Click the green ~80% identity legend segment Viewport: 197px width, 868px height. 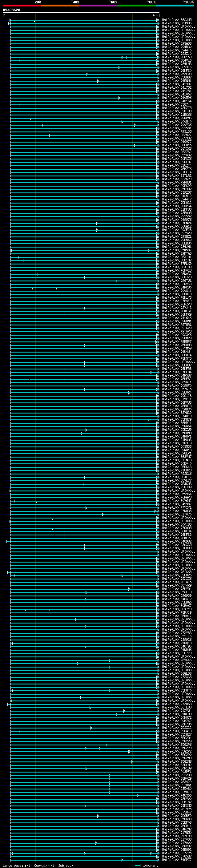(137, 6)
